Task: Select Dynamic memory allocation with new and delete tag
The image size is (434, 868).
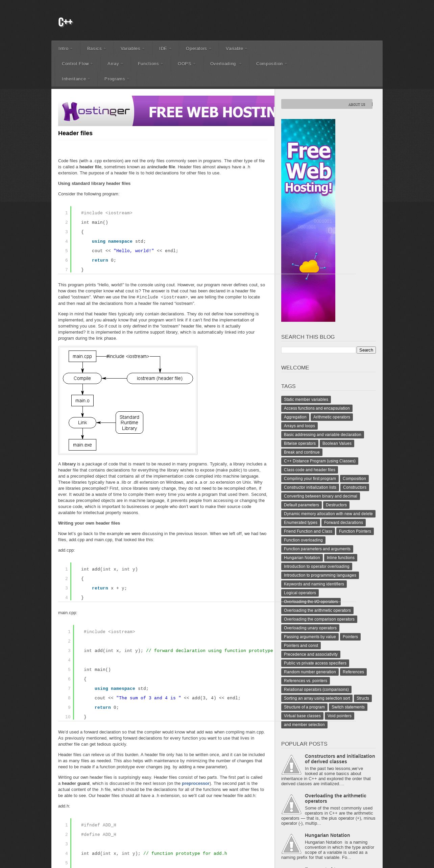Action: click(x=328, y=514)
